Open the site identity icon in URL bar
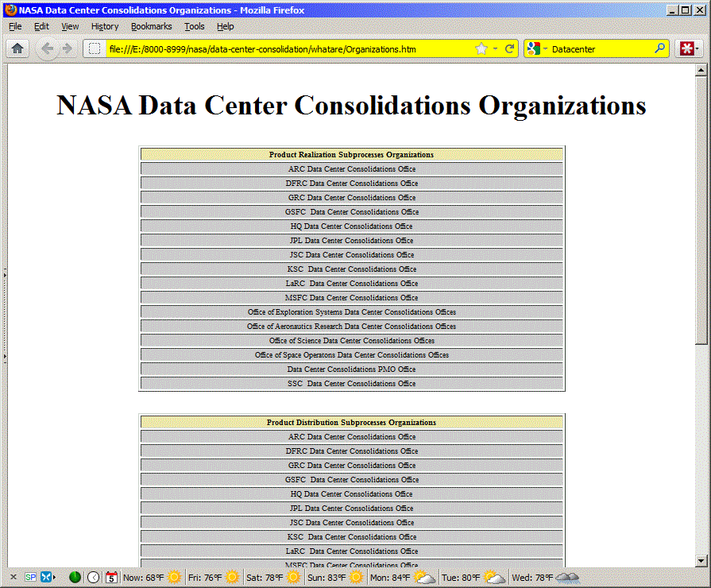Viewport: 711px width, 588px height. 95,48
